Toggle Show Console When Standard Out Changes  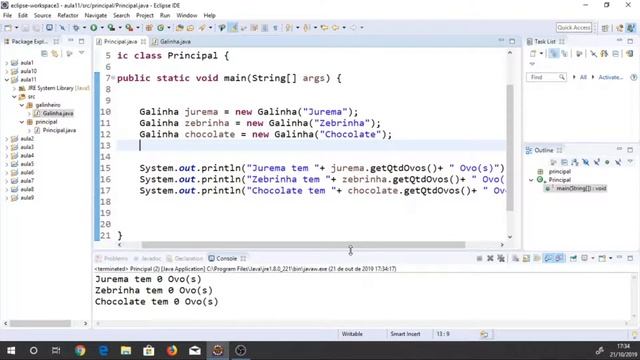tap(548, 258)
